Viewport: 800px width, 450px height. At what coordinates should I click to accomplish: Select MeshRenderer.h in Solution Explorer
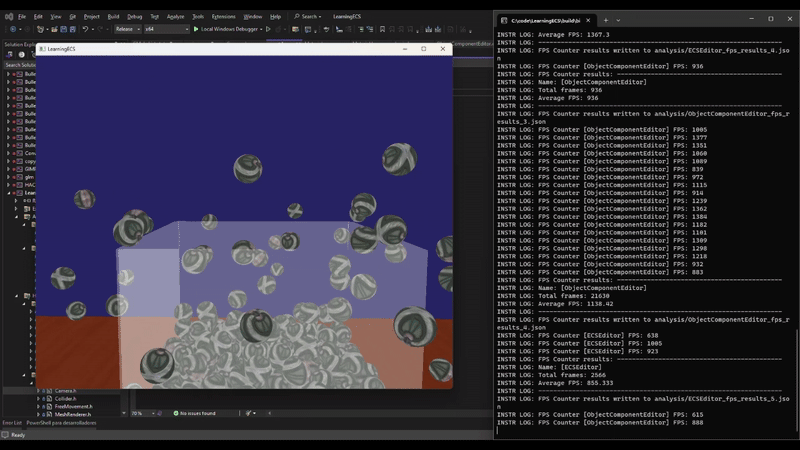[72, 414]
